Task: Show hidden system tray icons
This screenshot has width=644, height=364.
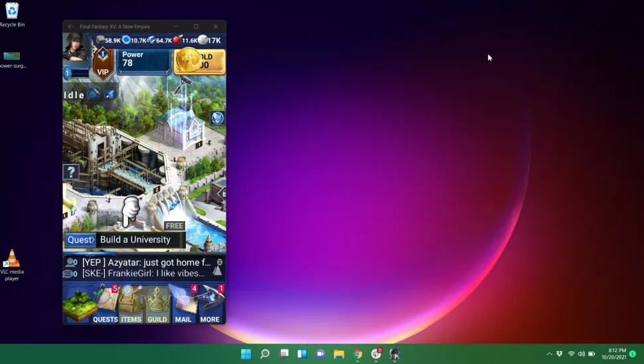Action: (x=549, y=354)
